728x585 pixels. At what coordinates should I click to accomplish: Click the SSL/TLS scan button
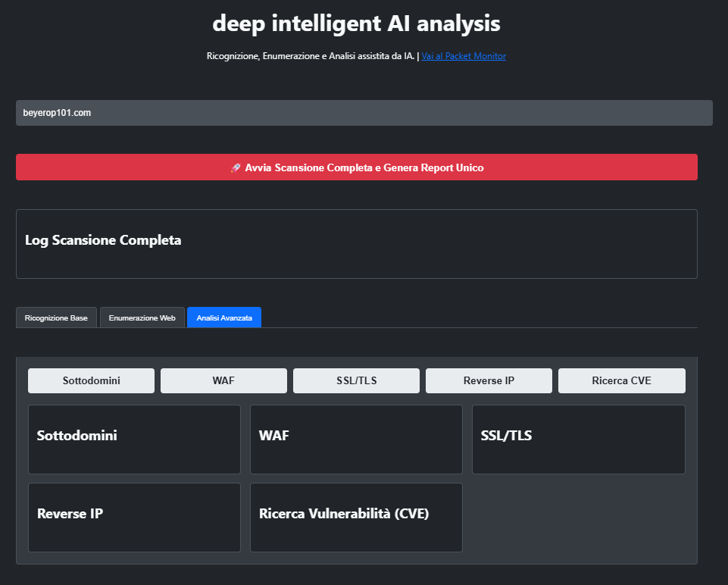(x=356, y=380)
